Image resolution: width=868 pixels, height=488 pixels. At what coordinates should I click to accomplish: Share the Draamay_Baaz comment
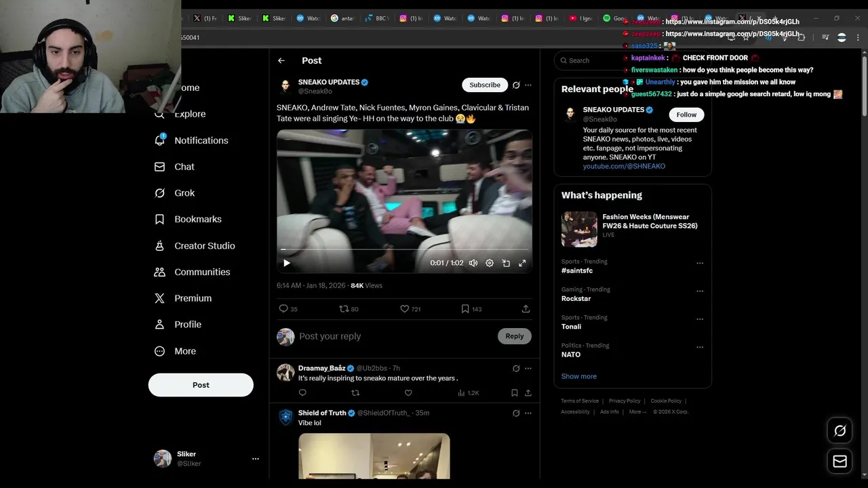pyautogui.click(x=528, y=393)
